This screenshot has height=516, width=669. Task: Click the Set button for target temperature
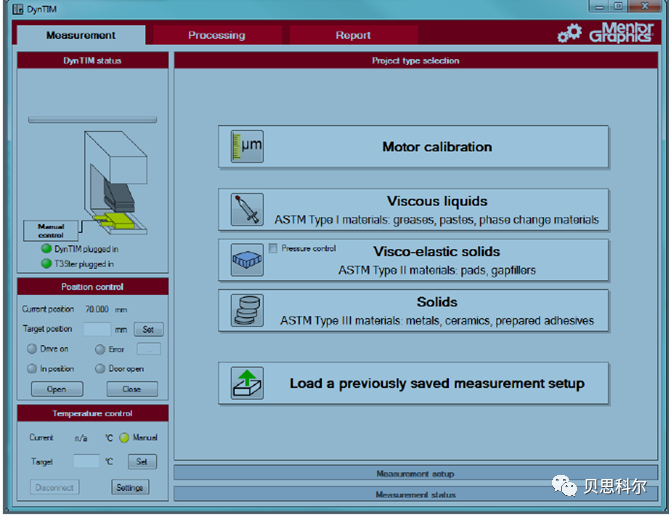[x=142, y=461]
